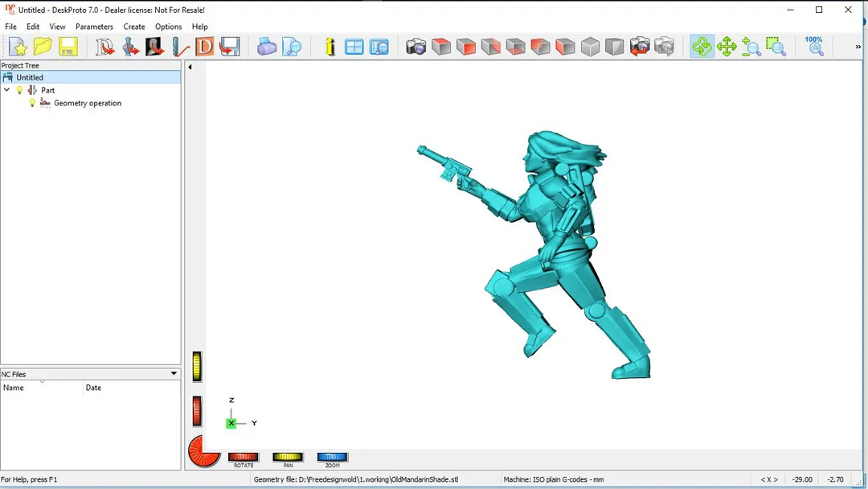Click the Write NC Program icon
The width and height of the screenshot is (868, 489).
(230, 47)
